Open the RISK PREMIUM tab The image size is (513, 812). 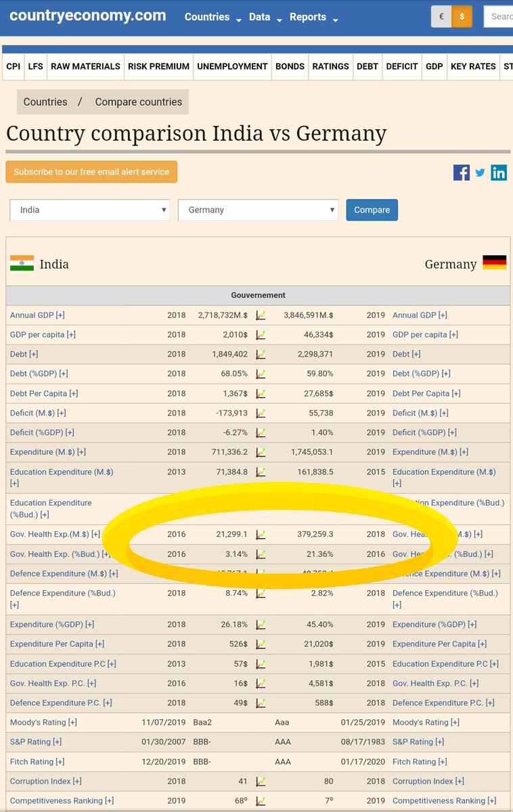[159, 66]
